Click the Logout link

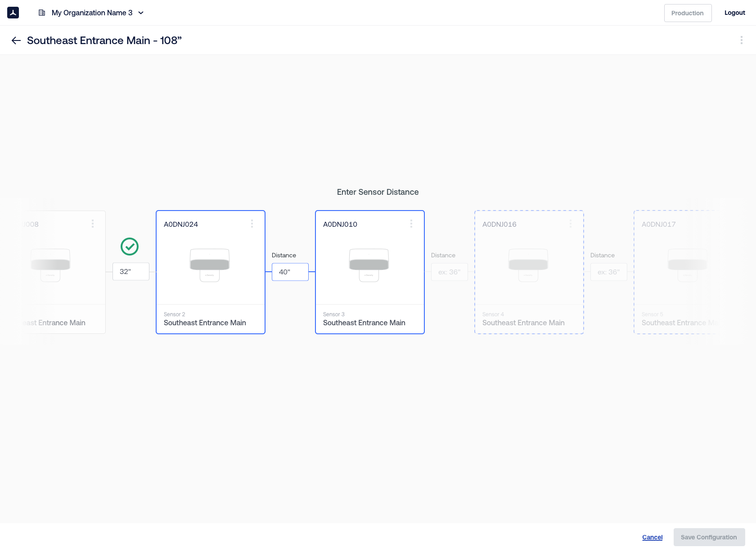734,13
